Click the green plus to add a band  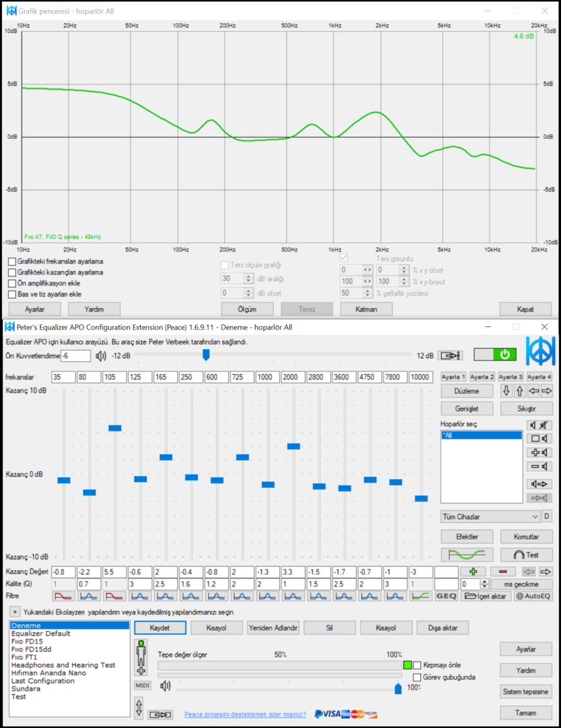coord(473,572)
